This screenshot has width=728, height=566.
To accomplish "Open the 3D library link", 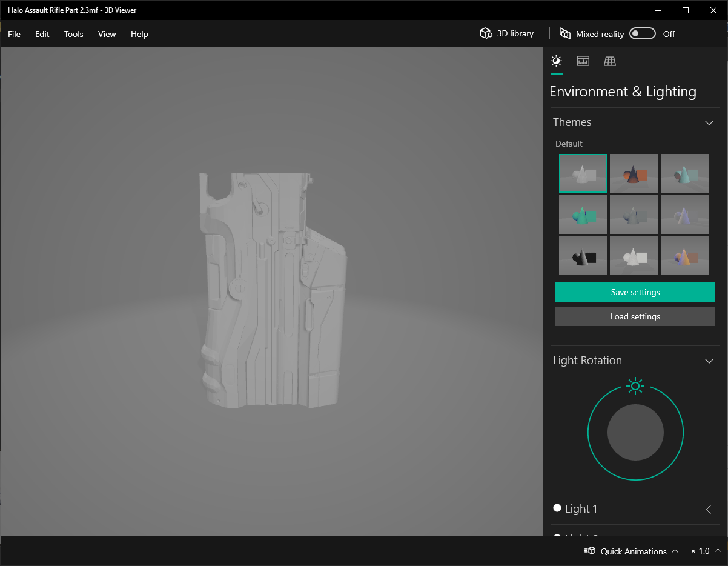I will [x=515, y=33].
